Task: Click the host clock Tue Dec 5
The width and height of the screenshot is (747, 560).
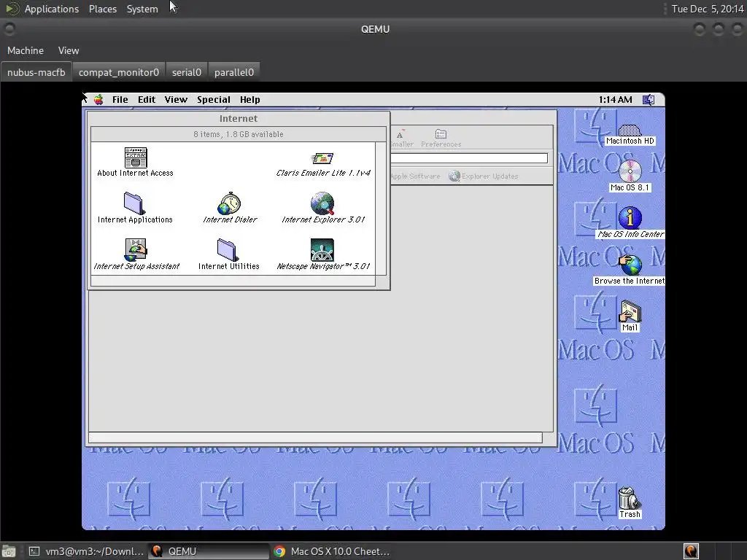Action: pyautogui.click(x=708, y=9)
